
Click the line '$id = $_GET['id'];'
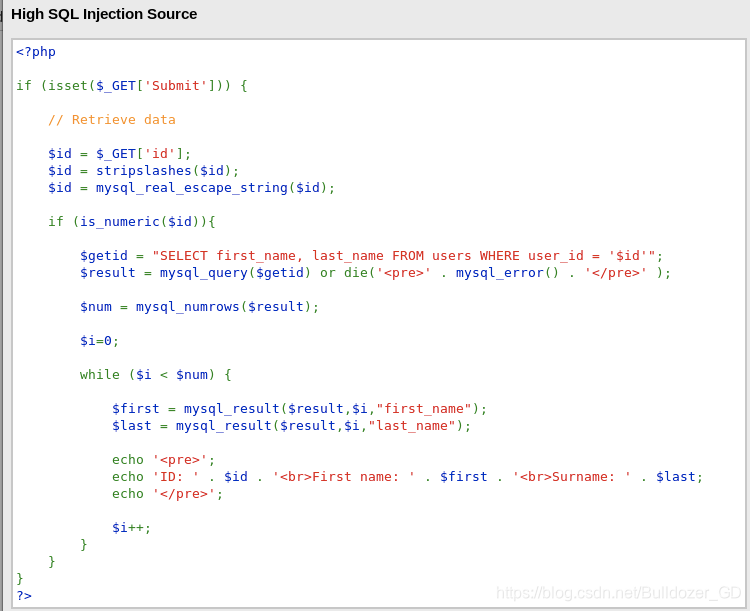(x=119, y=154)
